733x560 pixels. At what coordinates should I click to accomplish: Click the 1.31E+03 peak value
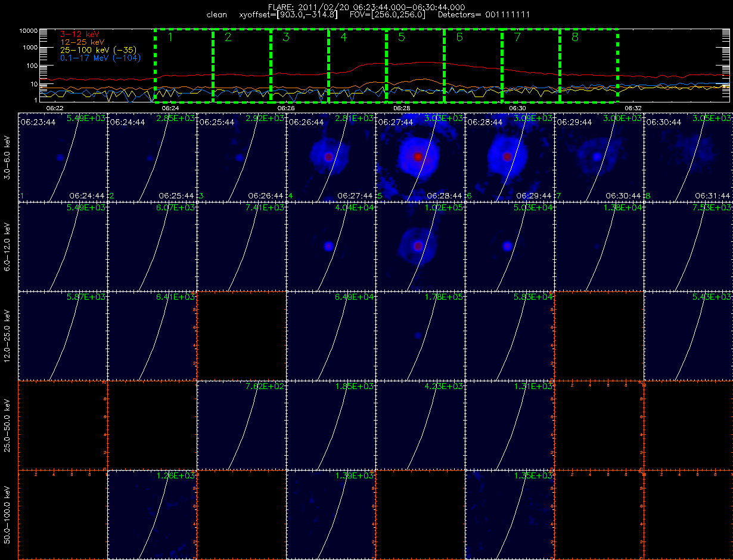(533, 387)
